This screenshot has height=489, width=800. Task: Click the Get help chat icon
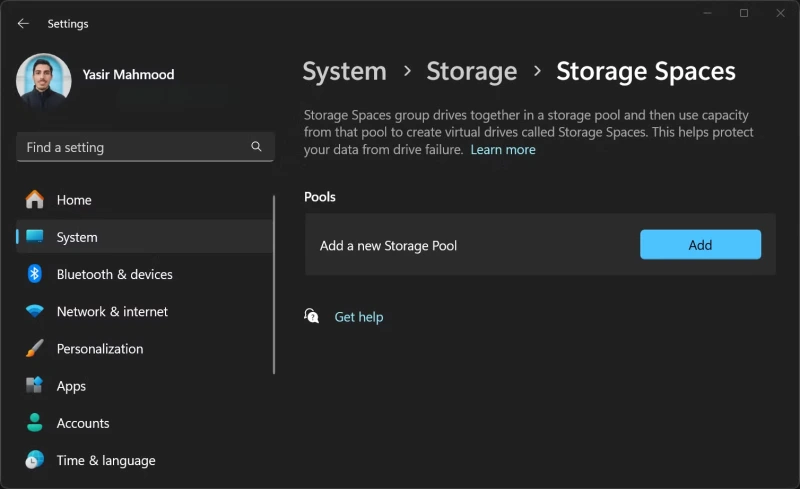coord(312,317)
